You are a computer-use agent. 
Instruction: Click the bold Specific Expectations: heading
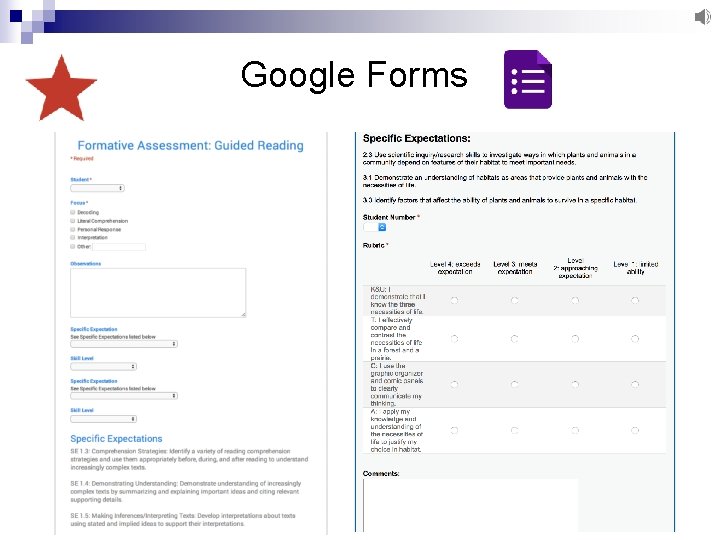(416, 138)
